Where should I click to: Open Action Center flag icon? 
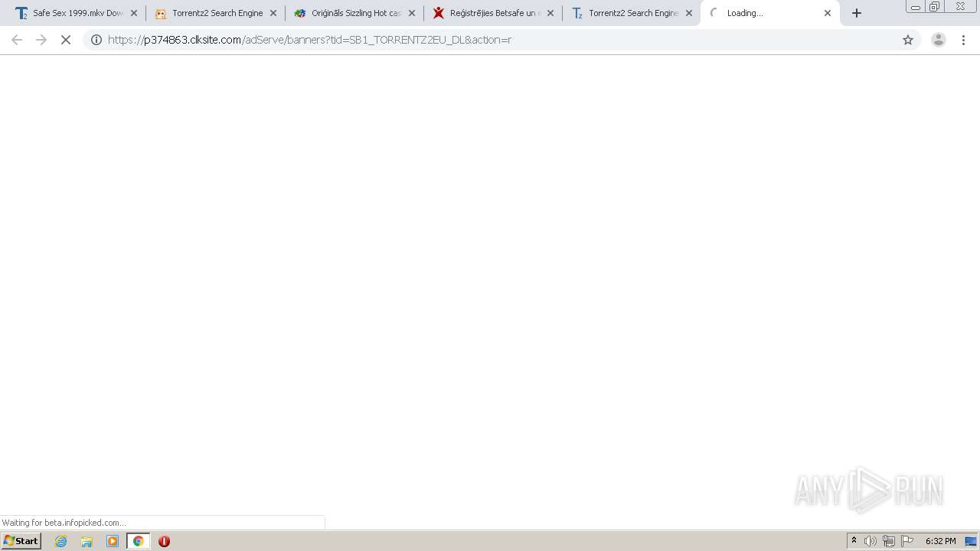[907, 541]
